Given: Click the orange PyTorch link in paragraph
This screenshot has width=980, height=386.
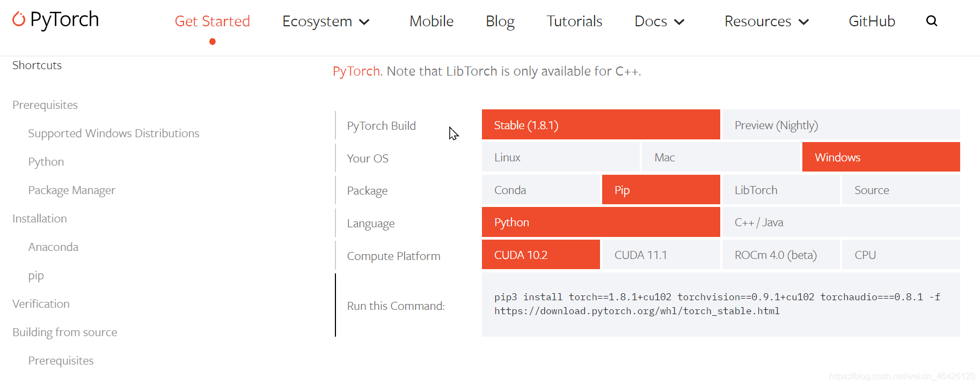Looking at the screenshot, I should tap(356, 71).
